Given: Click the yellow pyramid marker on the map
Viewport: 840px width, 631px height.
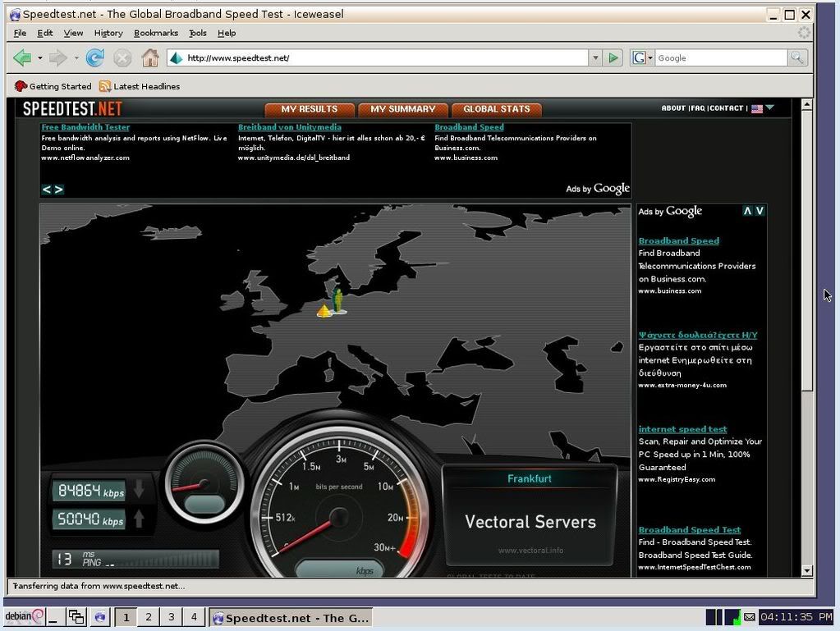Looking at the screenshot, I should tap(324, 310).
